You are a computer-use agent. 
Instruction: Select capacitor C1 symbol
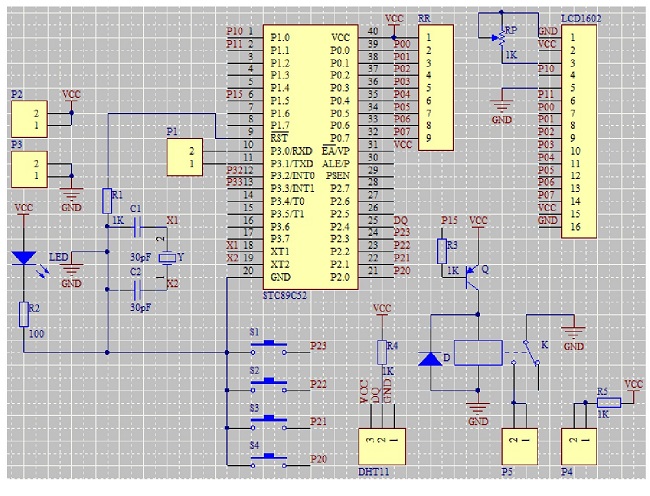point(137,226)
